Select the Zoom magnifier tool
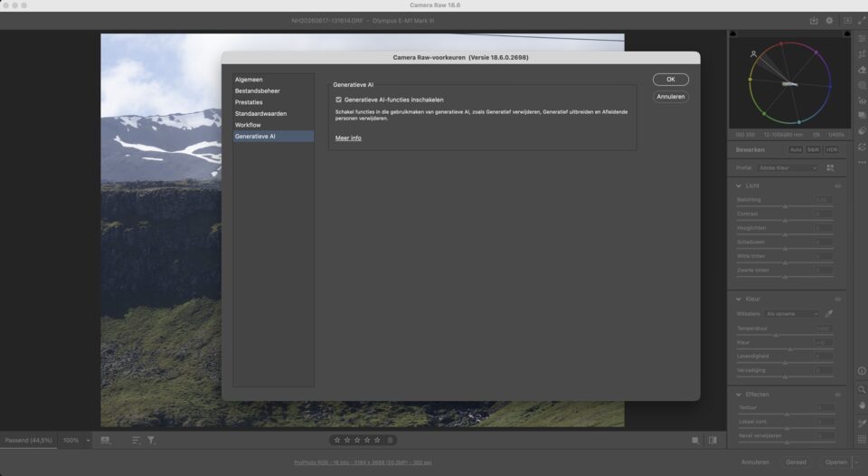 point(862,389)
